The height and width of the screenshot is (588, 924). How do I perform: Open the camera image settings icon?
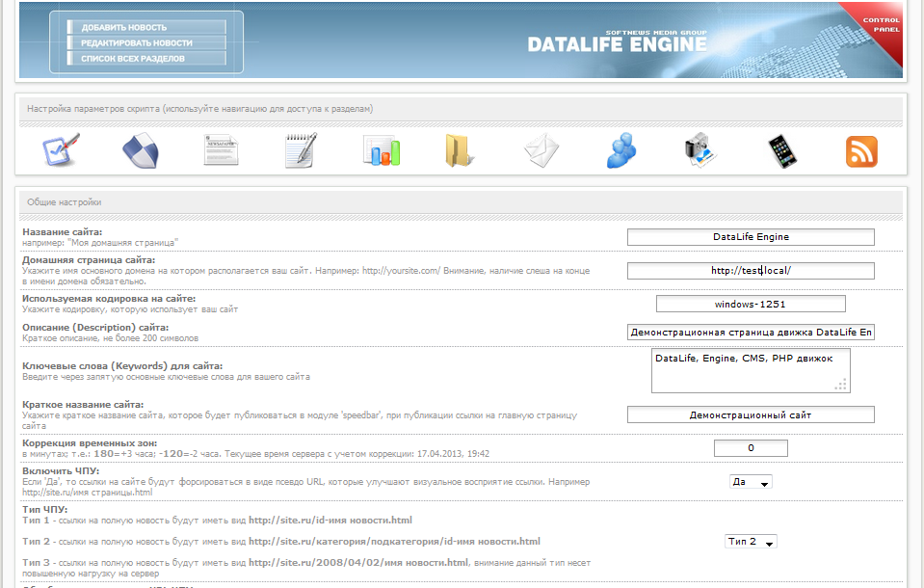click(x=700, y=150)
